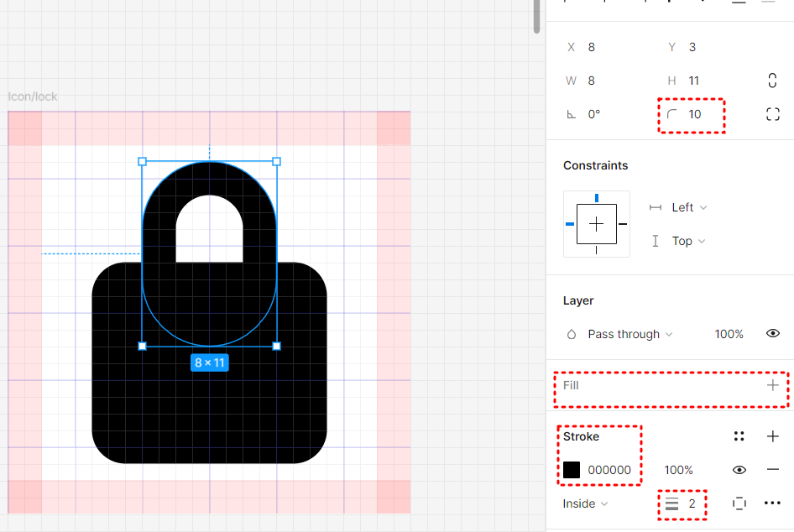Viewport: 794px width, 532px height.
Task: Add a new fill with plus icon
Action: coord(772,385)
